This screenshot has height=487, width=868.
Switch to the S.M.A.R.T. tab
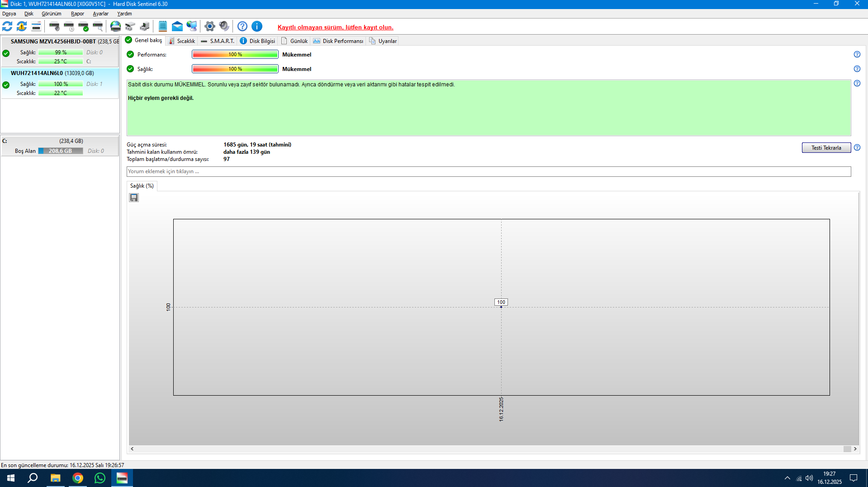[x=218, y=41]
